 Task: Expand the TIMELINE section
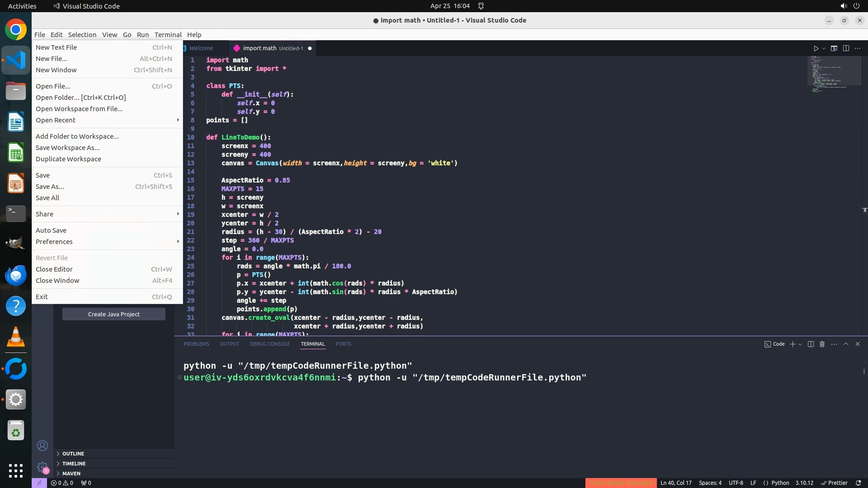pyautogui.click(x=74, y=464)
